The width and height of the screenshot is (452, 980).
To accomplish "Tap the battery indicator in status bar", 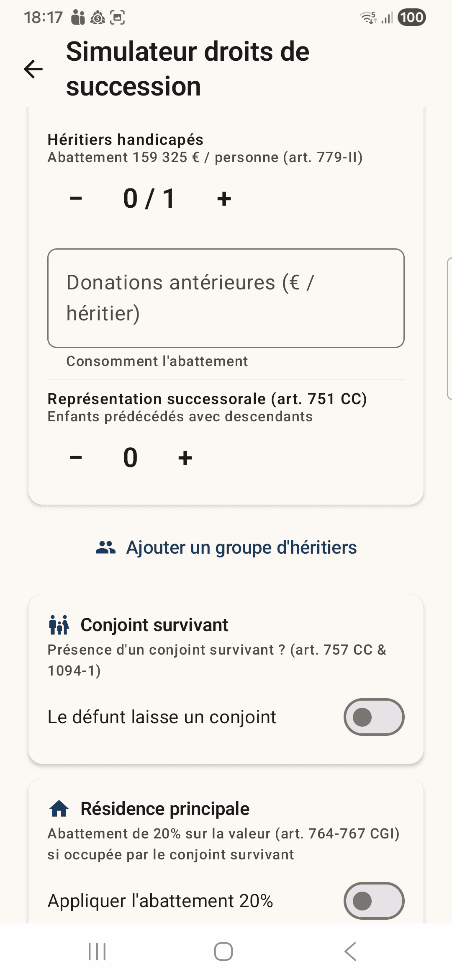I will [412, 17].
